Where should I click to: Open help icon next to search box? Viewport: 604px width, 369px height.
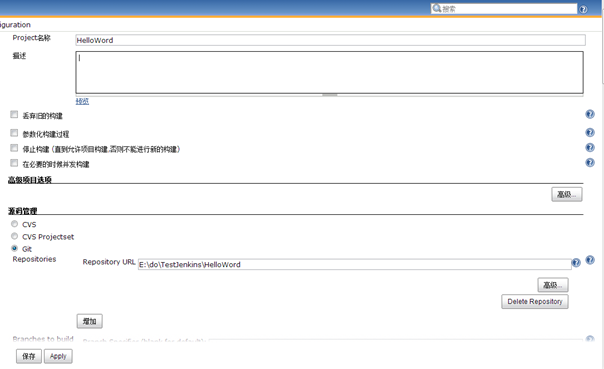click(x=583, y=9)
